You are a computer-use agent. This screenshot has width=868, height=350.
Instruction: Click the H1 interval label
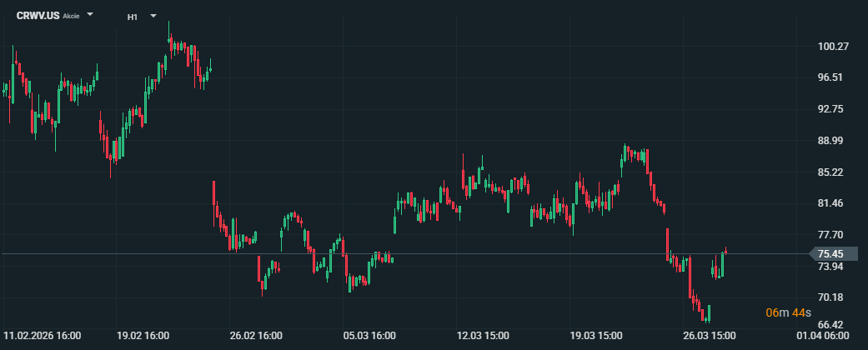coord(133,17)
